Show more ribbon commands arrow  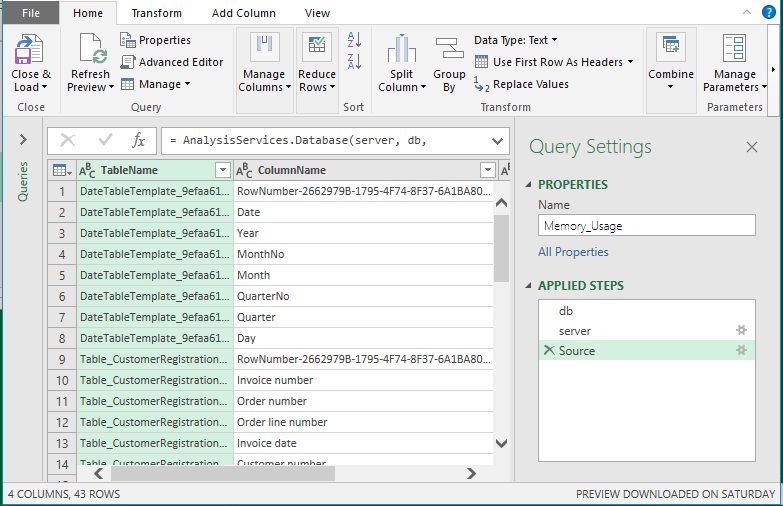(x=773, y=69)
